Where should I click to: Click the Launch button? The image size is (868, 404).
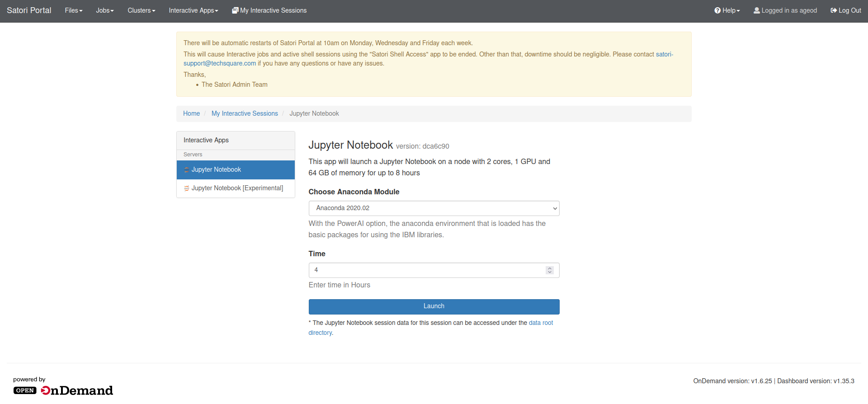coord(434,306)
